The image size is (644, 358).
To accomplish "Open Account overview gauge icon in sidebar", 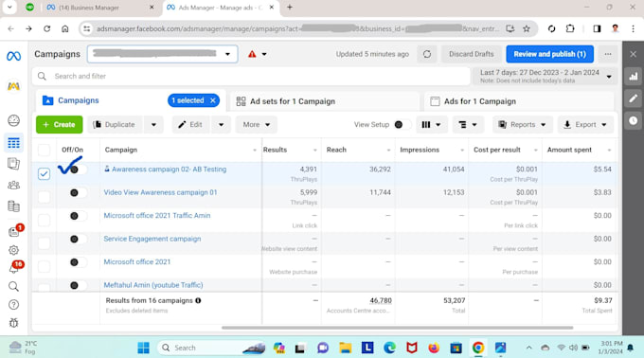I will click(x=13, y=120).
